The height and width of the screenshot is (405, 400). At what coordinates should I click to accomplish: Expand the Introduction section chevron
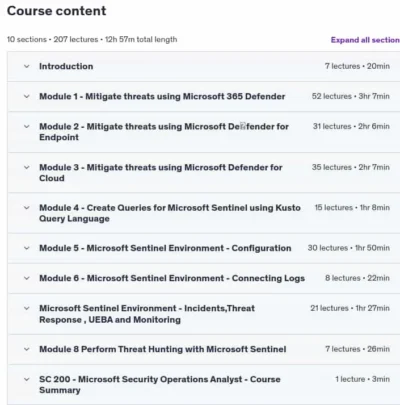pos(27,66)
